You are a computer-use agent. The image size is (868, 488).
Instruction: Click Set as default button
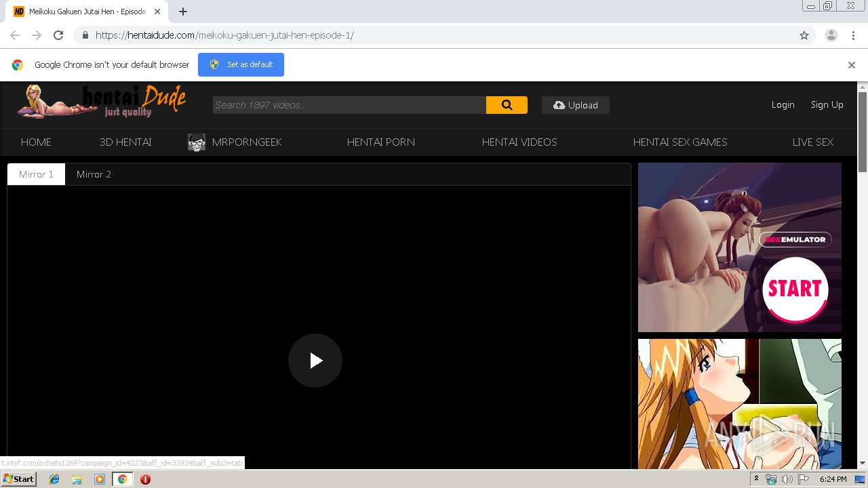[241, 64]
